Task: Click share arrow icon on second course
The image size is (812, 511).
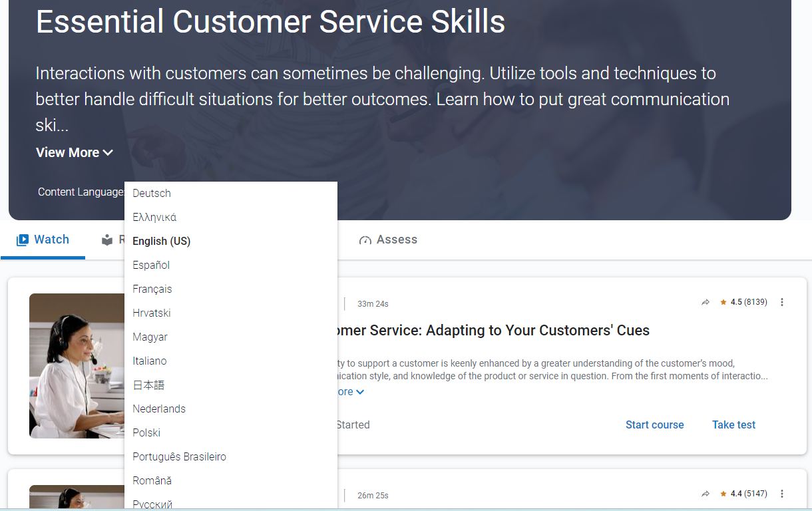Action: [706, 494]
